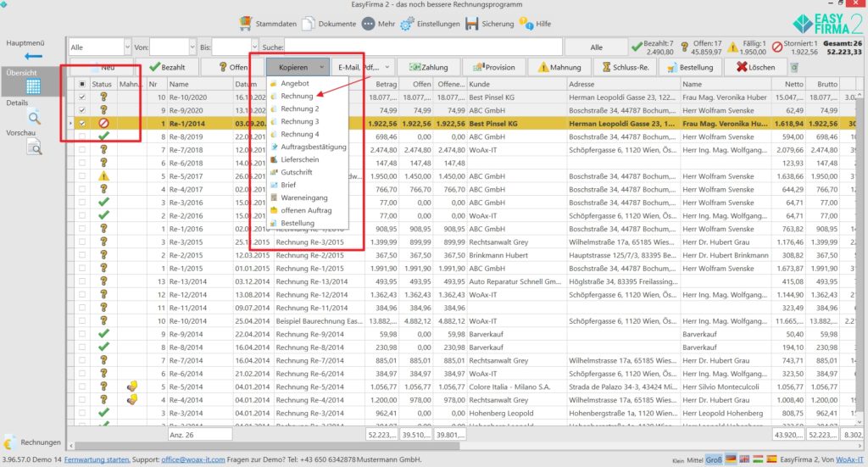Select the Übersicht grid icon

pos(33,86)
